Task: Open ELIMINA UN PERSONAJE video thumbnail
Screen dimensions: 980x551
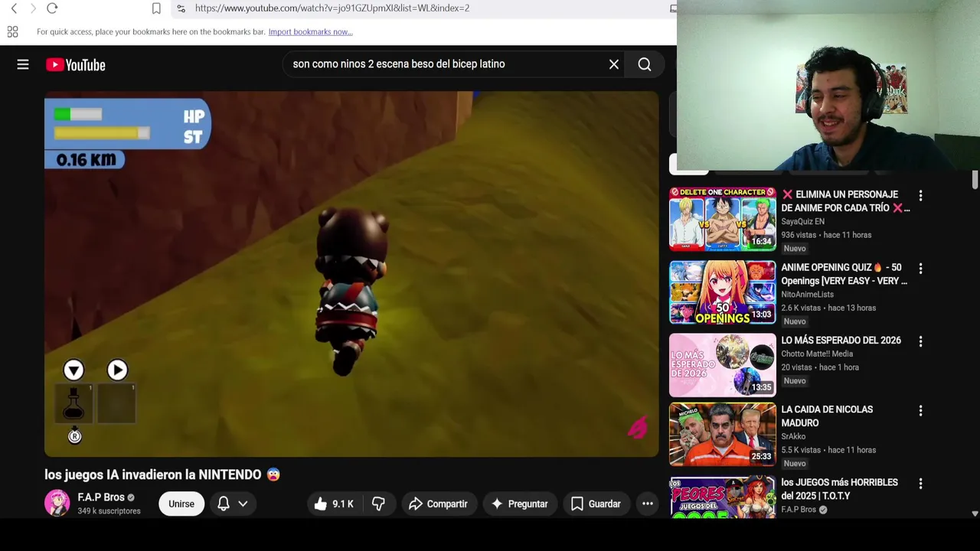Action: (723, 219)
